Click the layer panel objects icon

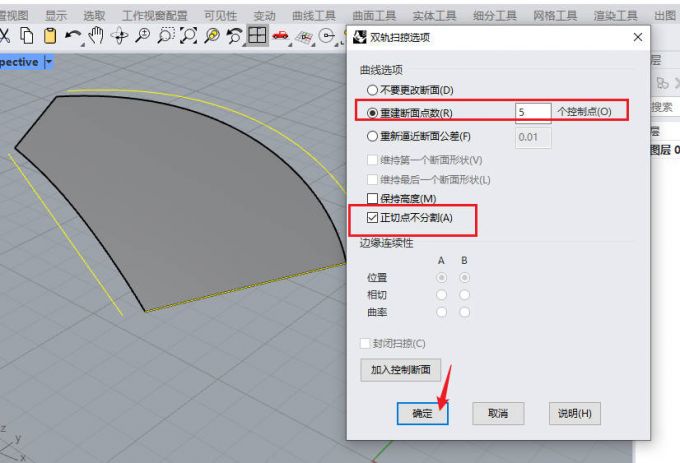coord(662,83)
